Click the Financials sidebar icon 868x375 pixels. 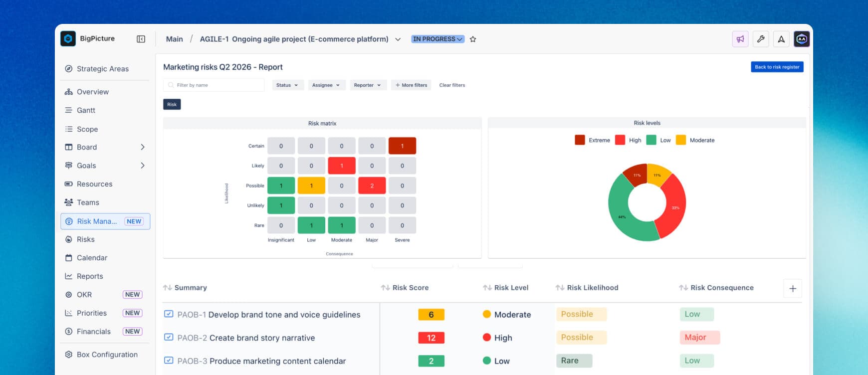pyautogui.click(x=69, y=332)
